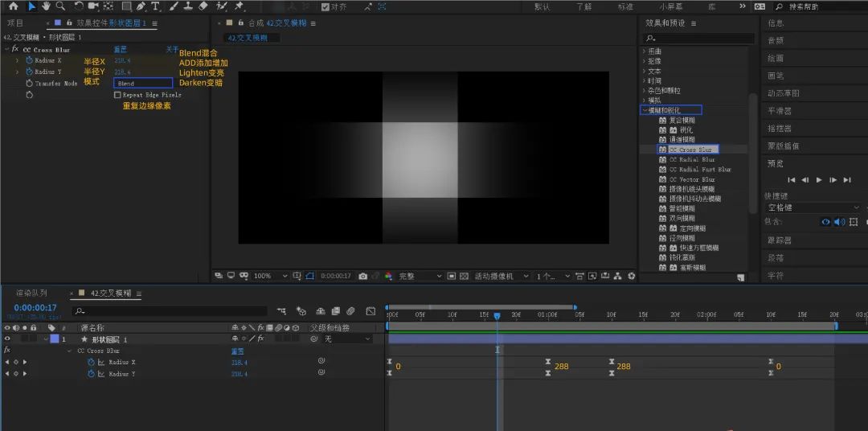This screenshot has height=431, width=868.
Task: Check the Repeat Edge Pixels checkbox
Action: pos(117,95)
